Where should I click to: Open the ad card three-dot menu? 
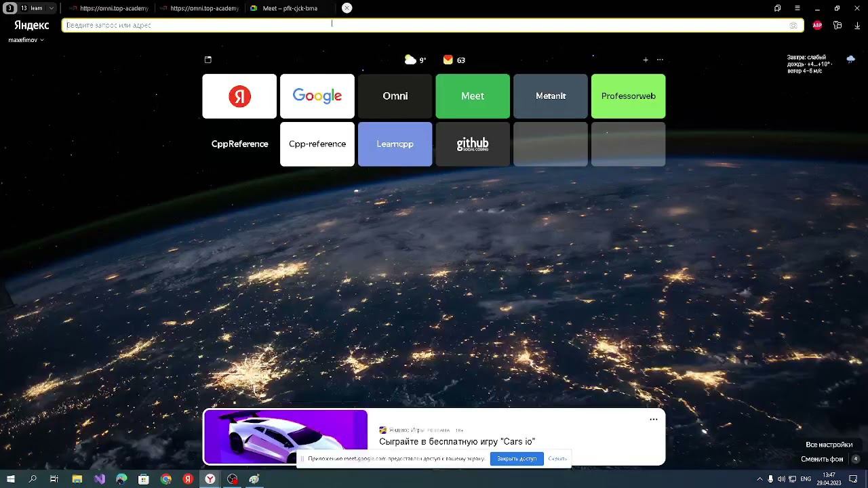(654, 419)
